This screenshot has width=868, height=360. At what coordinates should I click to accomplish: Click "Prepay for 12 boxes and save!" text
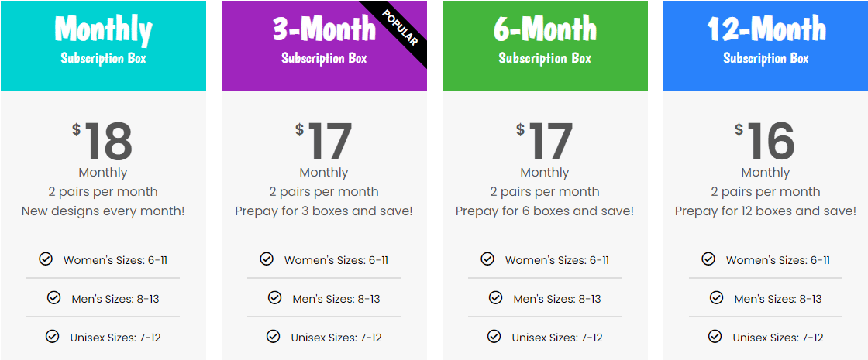click(x=766, y=211)
